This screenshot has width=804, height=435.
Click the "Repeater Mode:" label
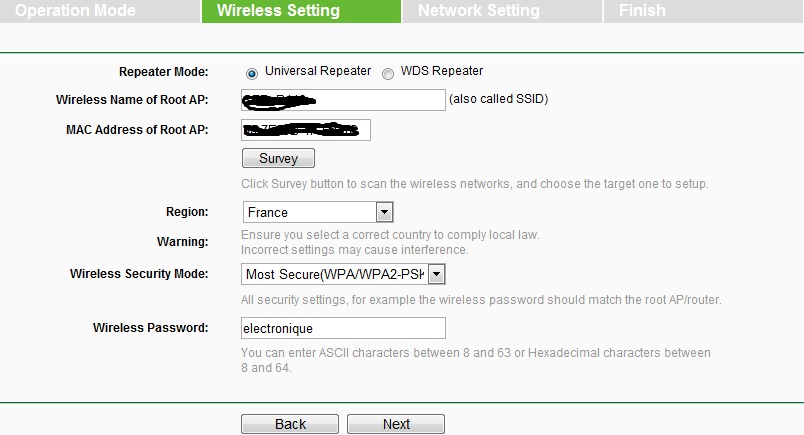163,72
